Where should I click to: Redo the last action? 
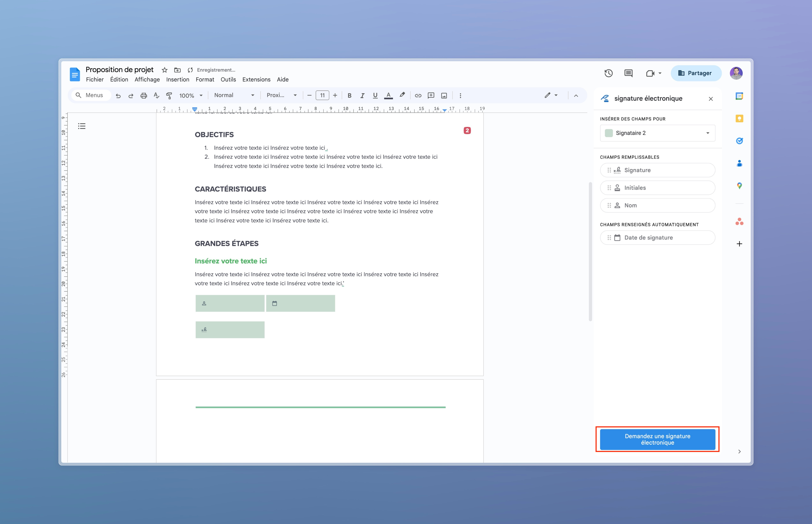[x=131, y=96]
